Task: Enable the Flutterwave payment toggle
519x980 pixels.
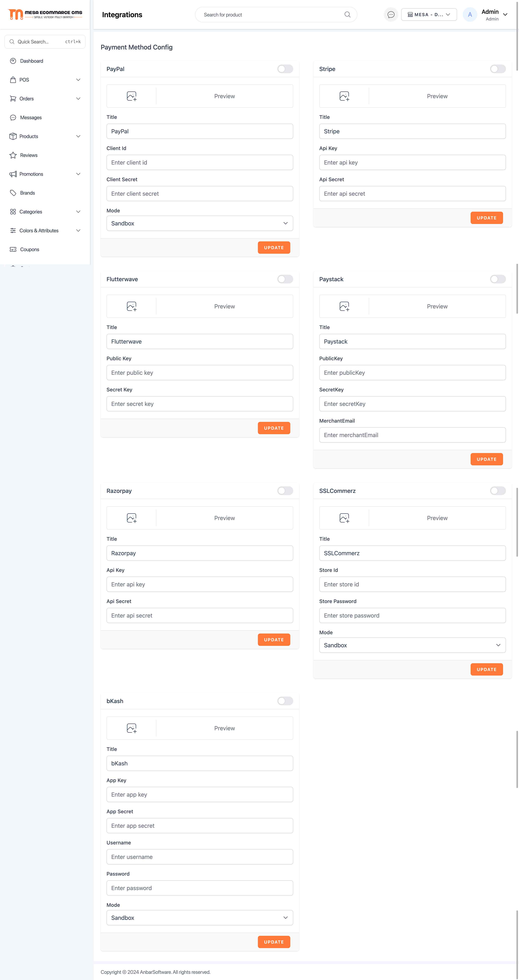Action: tap(285, 279)
